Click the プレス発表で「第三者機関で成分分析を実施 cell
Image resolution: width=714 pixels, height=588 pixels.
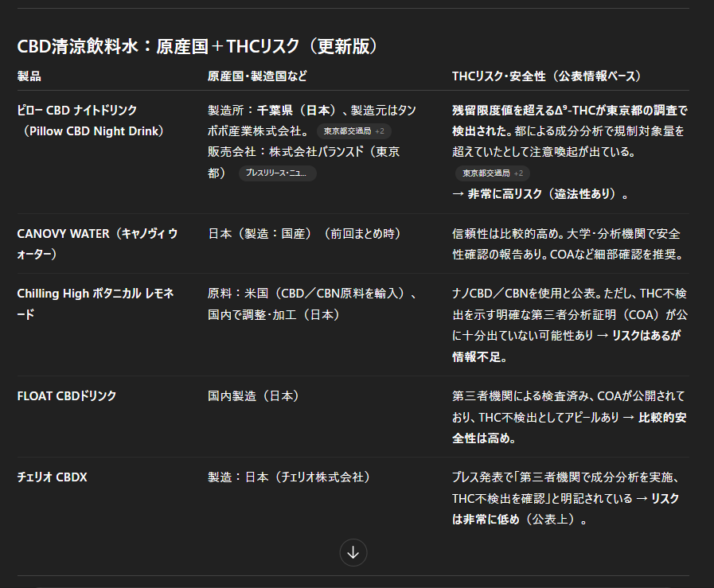pos(566,498)
